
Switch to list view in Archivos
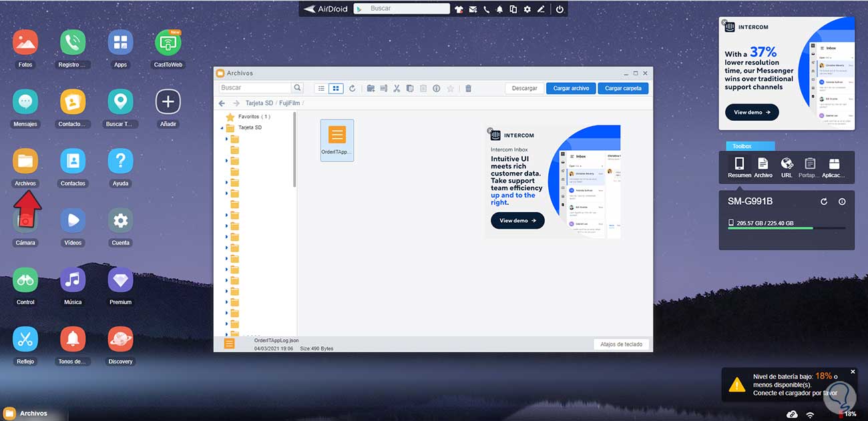pos(321,88)
